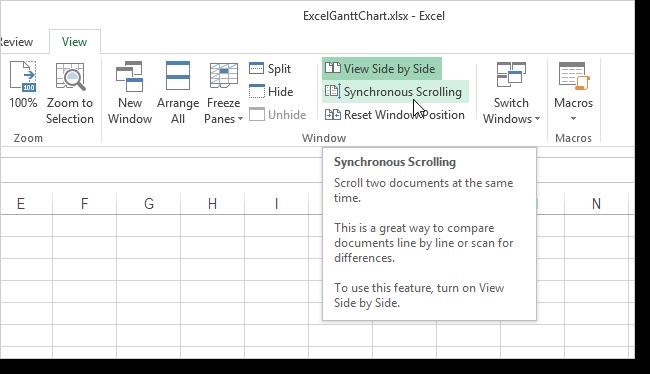Click Freeze Panes grid icon
Screen dimensions: 650x374
[224, 75]
